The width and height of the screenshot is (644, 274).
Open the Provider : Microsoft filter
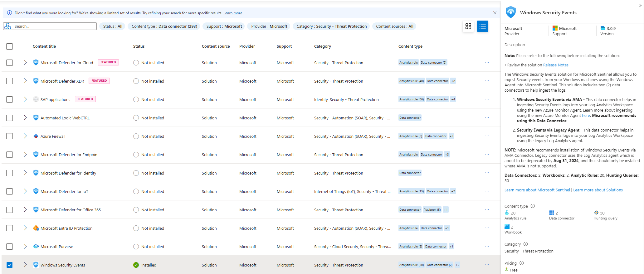(269, 26)
